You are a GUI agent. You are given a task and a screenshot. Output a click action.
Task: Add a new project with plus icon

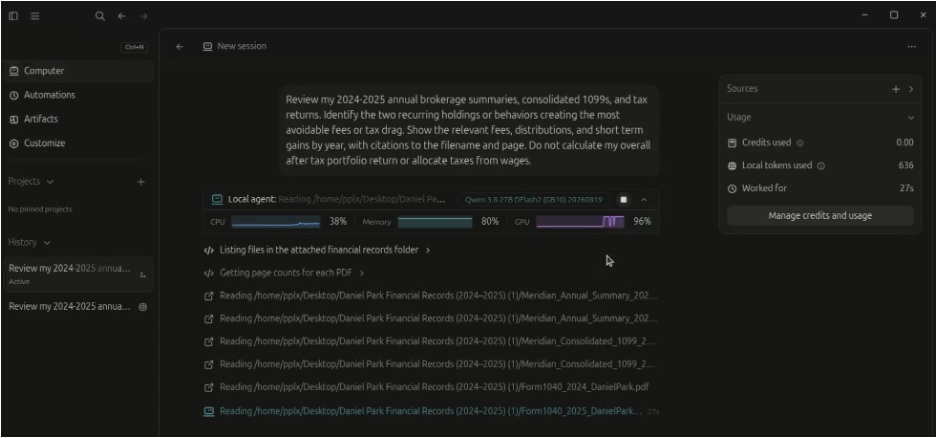[141, 181]
